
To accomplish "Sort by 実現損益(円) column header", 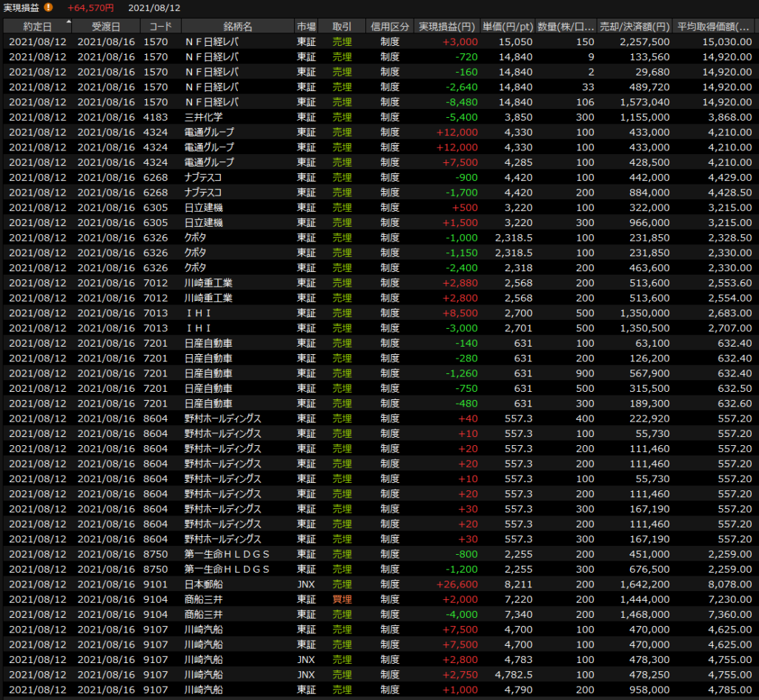I will [446, 27].
